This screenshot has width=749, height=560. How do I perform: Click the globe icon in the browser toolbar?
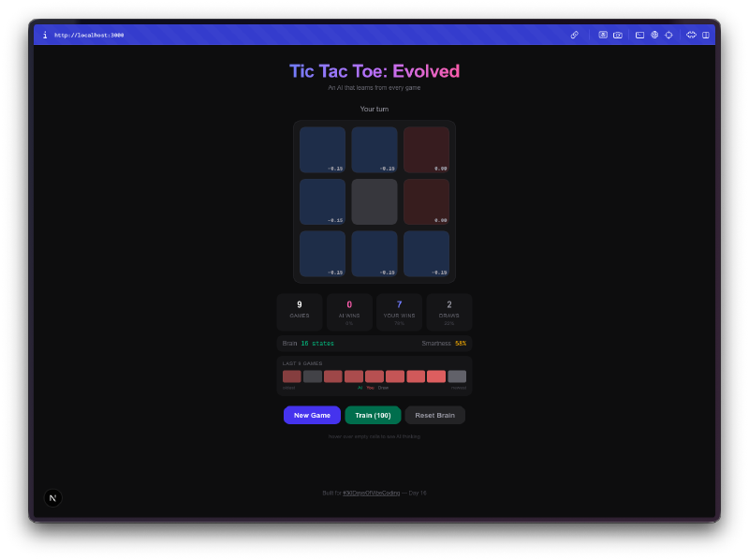tap(654, 35)
